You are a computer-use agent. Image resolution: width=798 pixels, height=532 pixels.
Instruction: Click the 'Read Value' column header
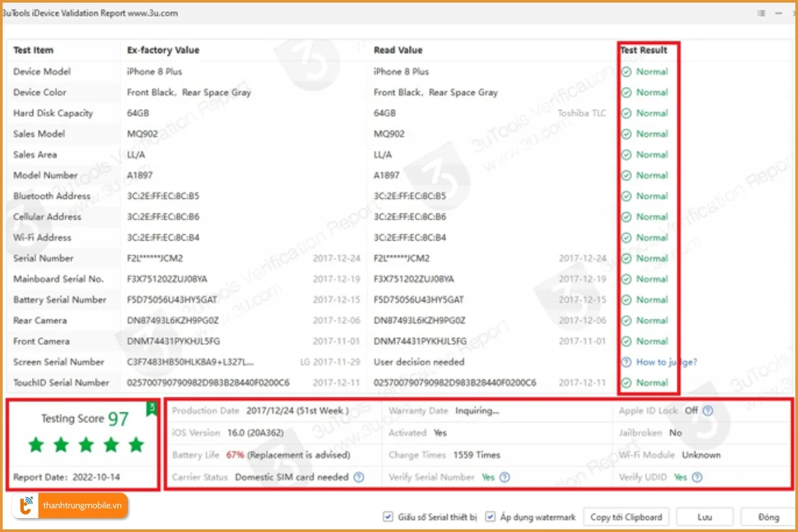tap(398, 51)
